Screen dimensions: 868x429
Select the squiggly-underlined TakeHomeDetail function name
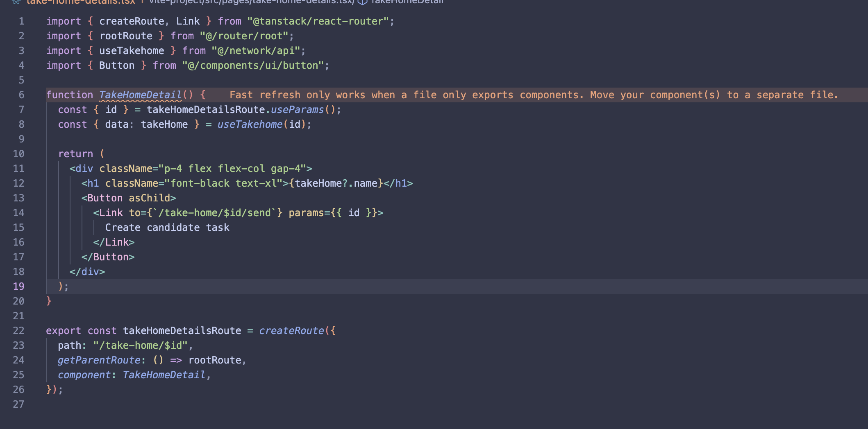(140, 95)
